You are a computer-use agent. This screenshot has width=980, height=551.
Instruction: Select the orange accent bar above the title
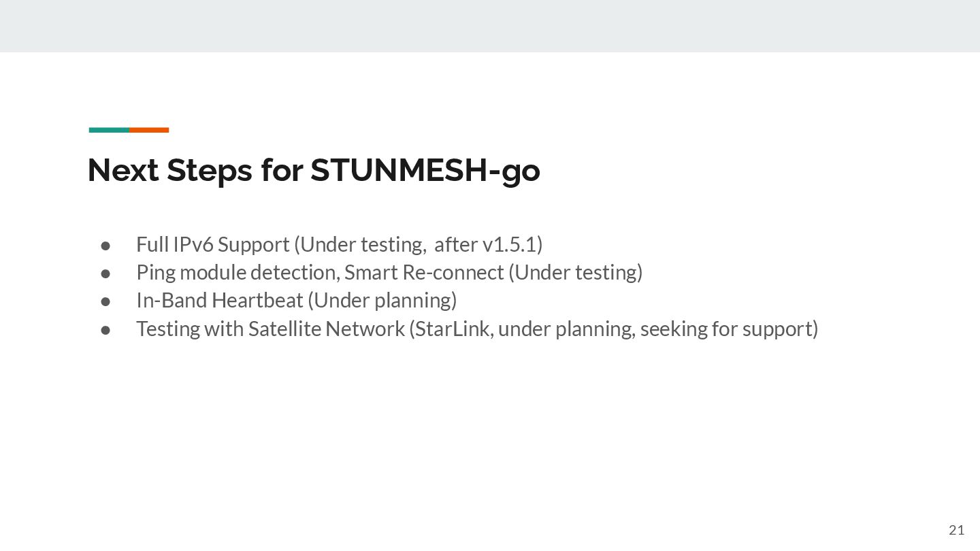tap(149, 130)
